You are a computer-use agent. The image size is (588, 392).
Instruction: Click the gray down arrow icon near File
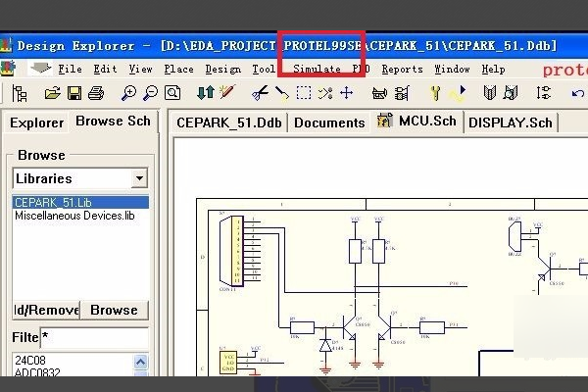pyautogui.click(x=40, y=68)
